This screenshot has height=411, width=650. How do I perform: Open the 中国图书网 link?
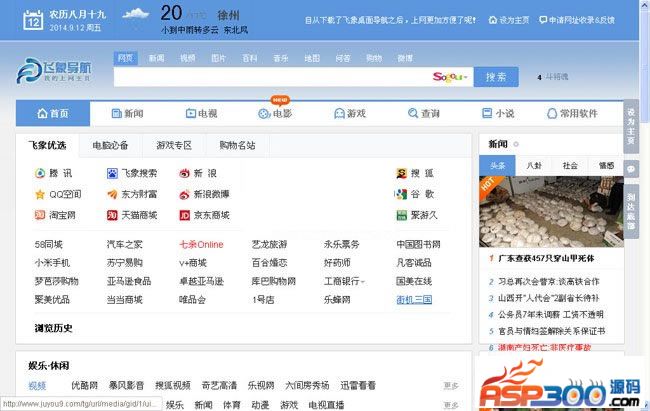(x=418, y=245)
